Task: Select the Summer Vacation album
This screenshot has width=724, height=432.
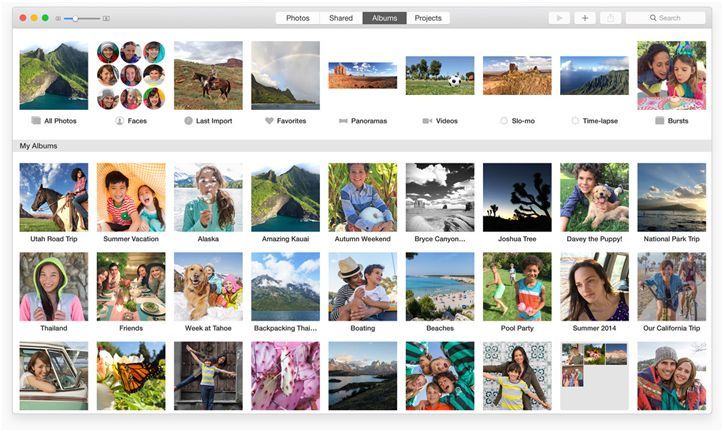Action: click(131, 197)
